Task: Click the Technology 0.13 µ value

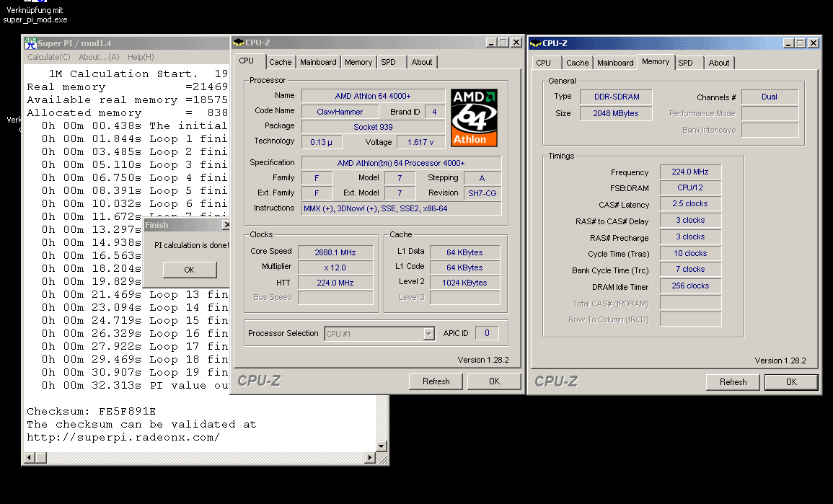Action: click(x=322, y=142)
